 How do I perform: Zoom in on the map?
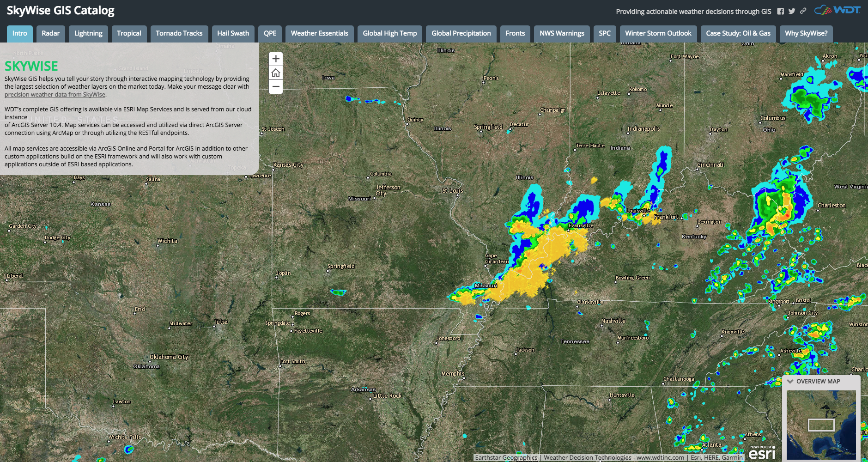(276, 58)
